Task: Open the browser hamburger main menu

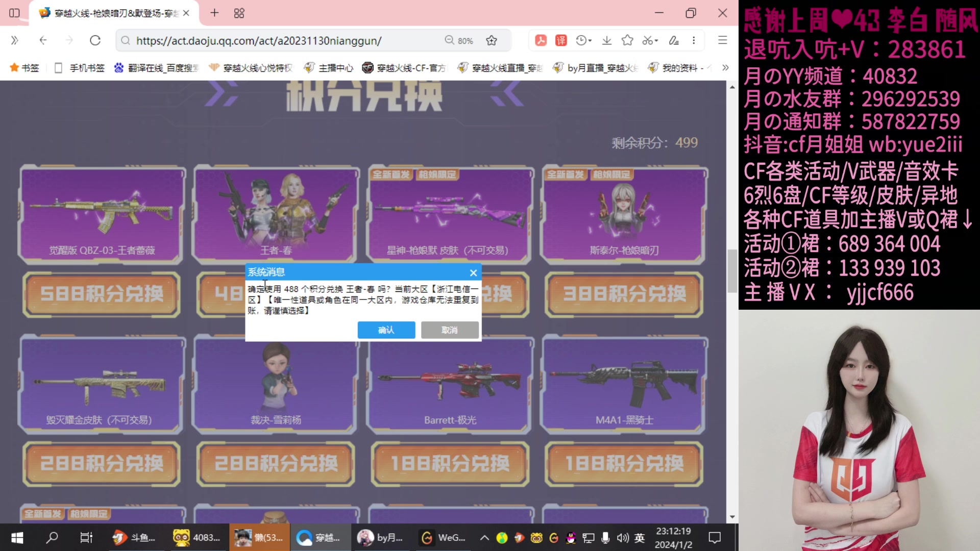Action: (x=722, y=40)
